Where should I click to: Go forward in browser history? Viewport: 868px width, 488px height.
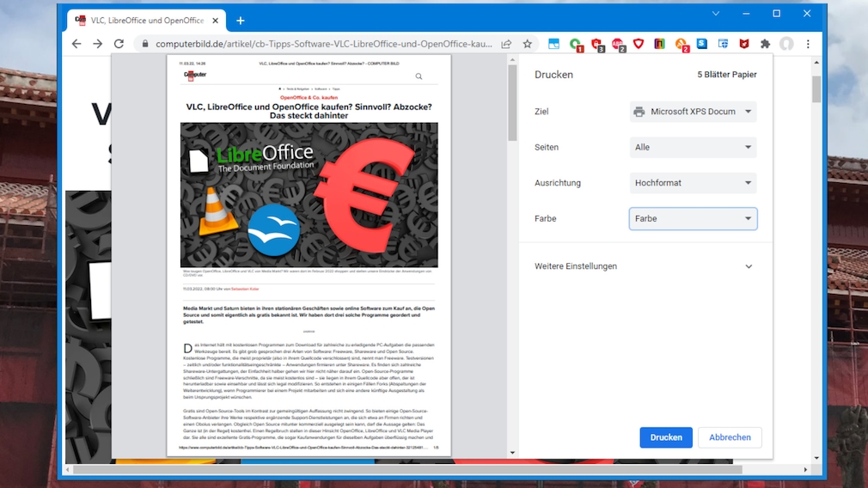pyautogui.click(x=97, y=44)
